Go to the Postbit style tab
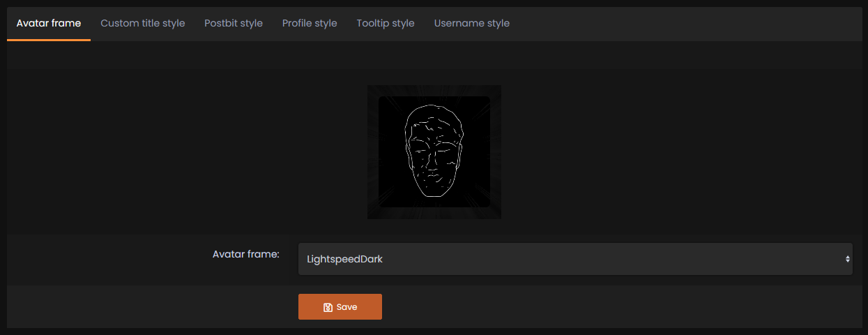Image resolution: width=868 pixels, height=335 pixels. tap(234, 23)
